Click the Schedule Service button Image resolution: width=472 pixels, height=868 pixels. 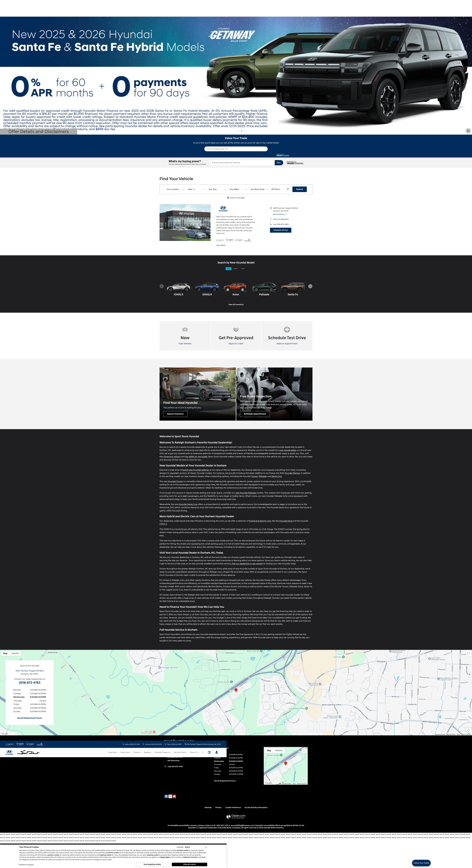(x=281, y=230)
